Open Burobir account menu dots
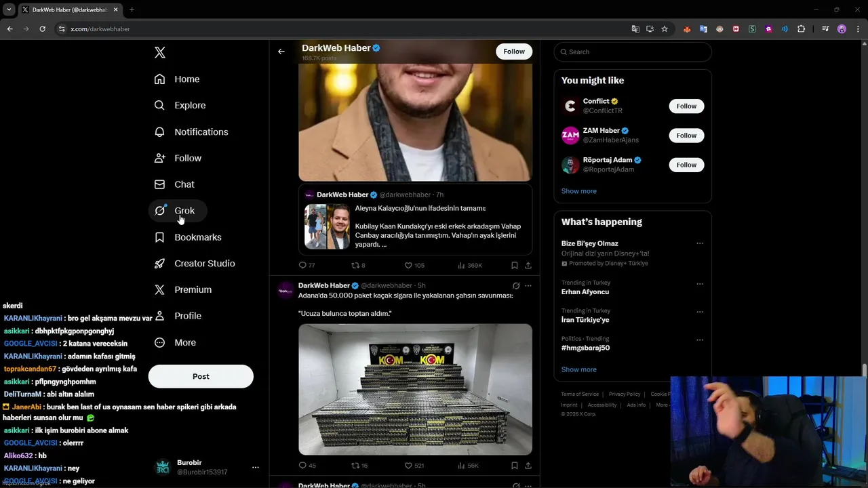Viewport: 868px width, 488px height. point(256,468)
